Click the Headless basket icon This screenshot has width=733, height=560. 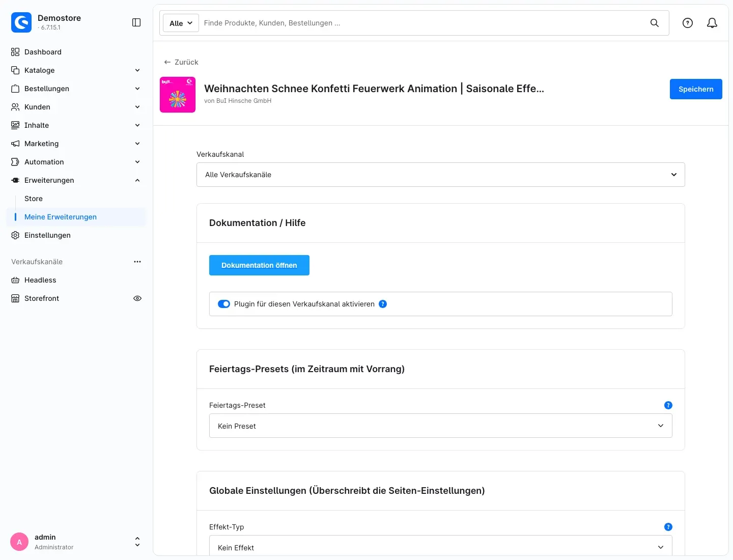pos(15,280)
